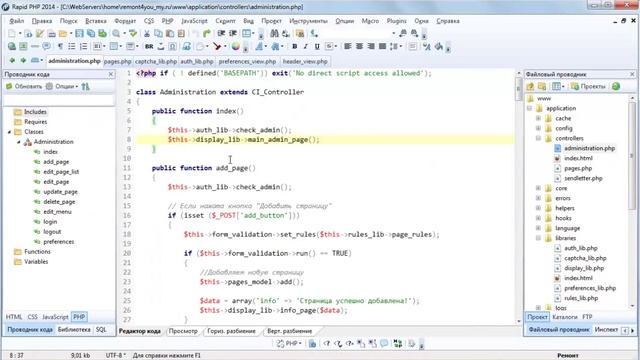Click the sort icon in Code Explorer toolbar

85,87
